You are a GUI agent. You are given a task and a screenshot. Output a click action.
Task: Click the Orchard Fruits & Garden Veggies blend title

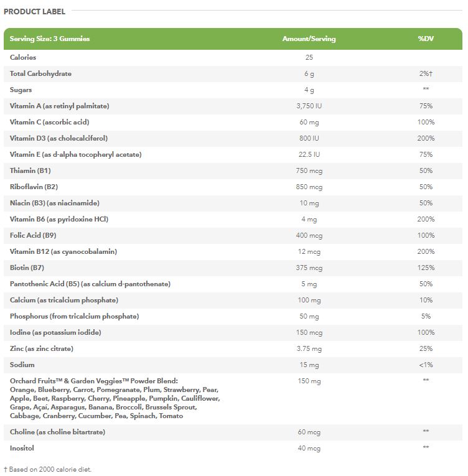(94, 381)
